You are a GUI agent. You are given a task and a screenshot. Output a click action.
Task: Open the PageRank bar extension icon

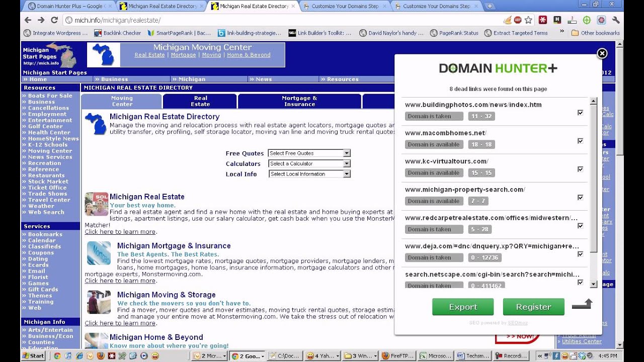pyautogui.click(x=572, y=20)
